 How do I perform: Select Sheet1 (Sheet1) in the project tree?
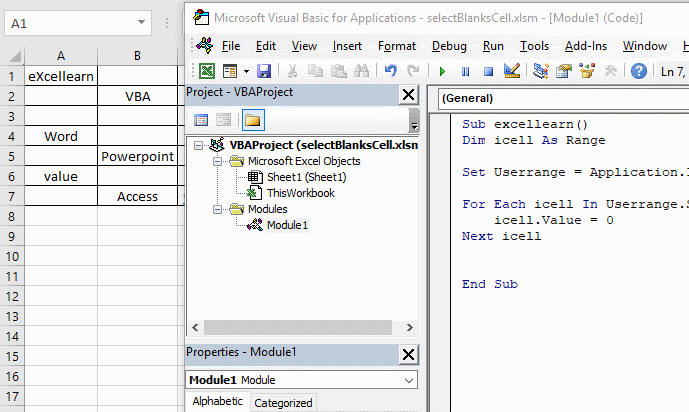tap(306, 177)
